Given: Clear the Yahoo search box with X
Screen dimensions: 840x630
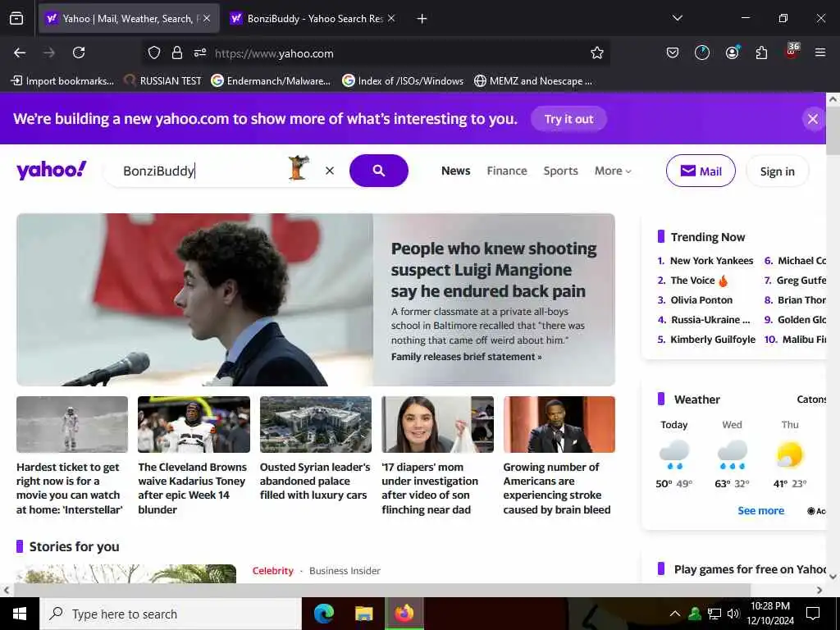Looking at the screenshot, I should (330, 171).
